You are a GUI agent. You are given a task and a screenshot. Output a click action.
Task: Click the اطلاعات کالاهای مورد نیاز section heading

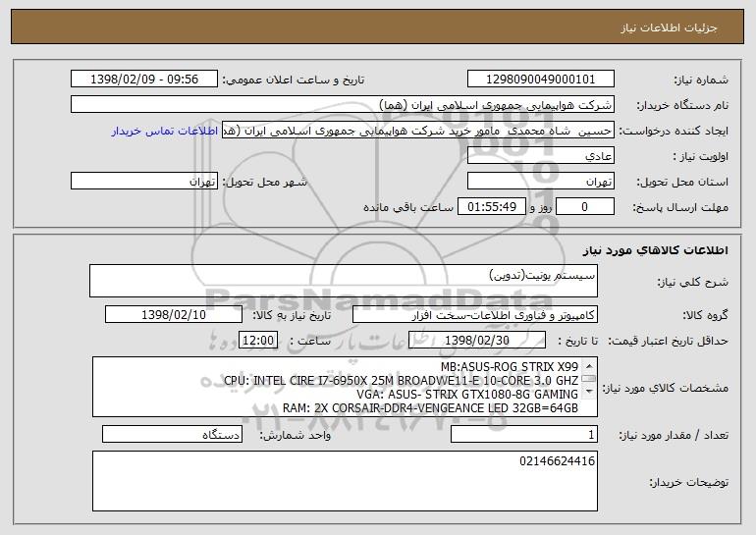point(655,250)
